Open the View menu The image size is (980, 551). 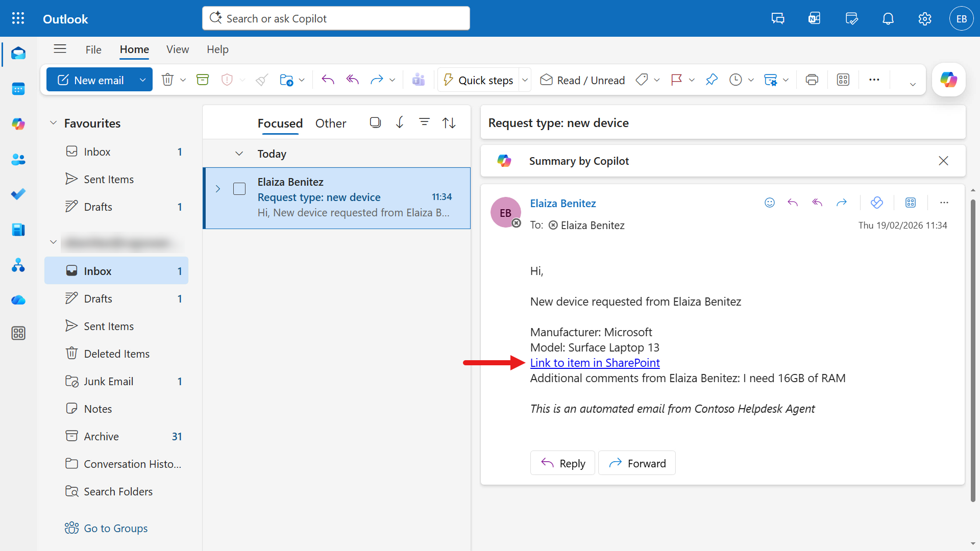177,49
